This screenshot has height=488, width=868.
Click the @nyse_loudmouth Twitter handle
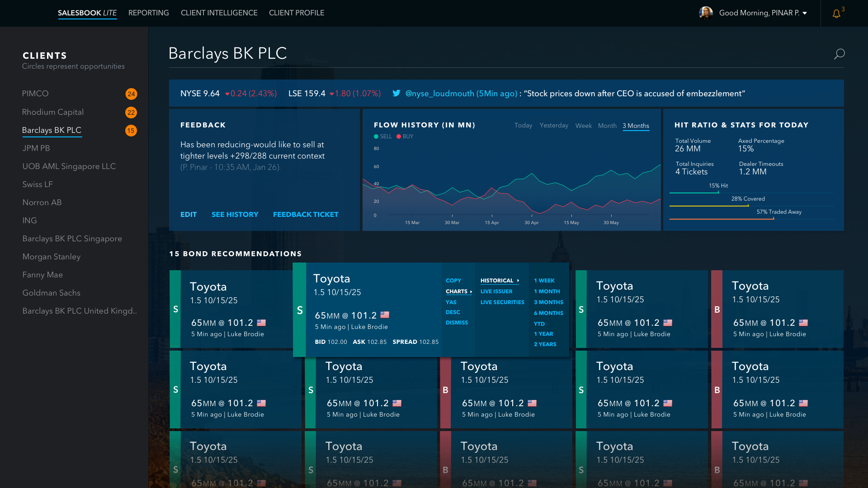[439, 94]
